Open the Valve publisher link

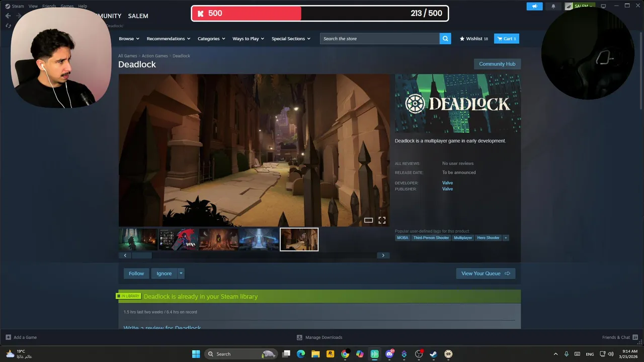tap(447, 189)
